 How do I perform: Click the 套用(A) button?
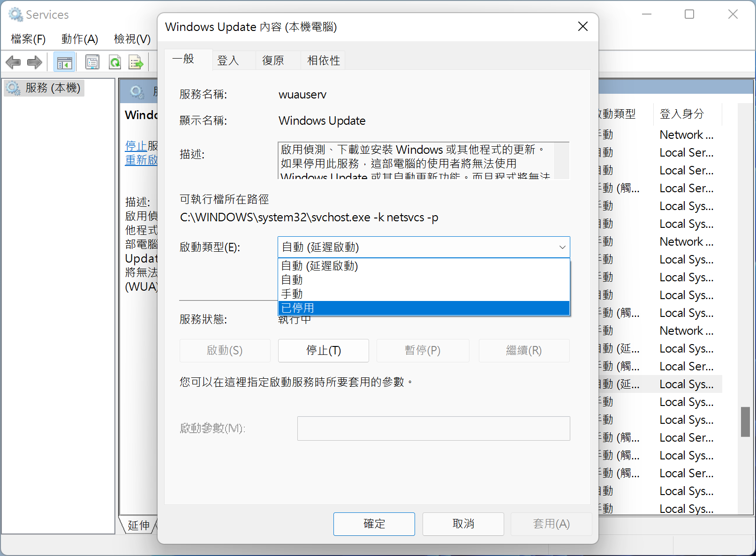[x=552, y=524]
